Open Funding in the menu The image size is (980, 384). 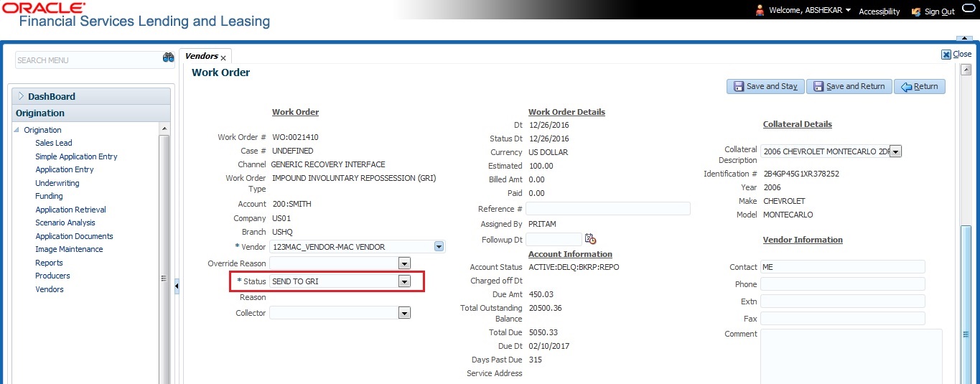(x=49, y=196)
